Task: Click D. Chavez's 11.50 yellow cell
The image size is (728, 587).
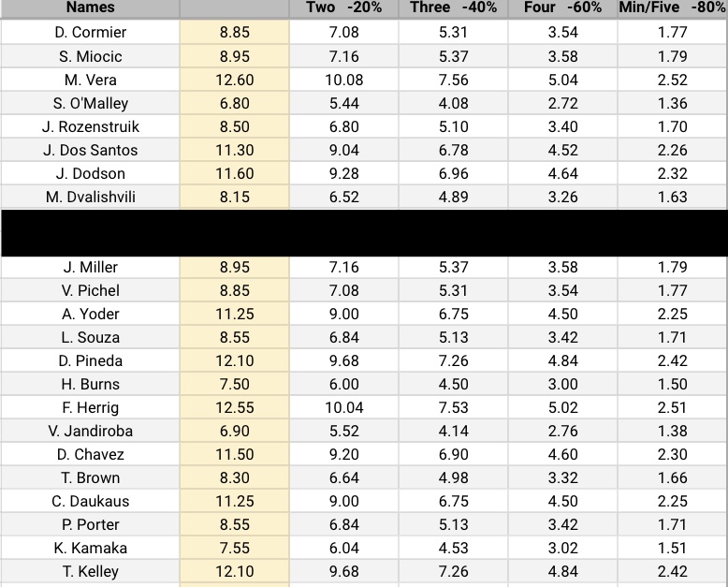Action: [234, 454]
